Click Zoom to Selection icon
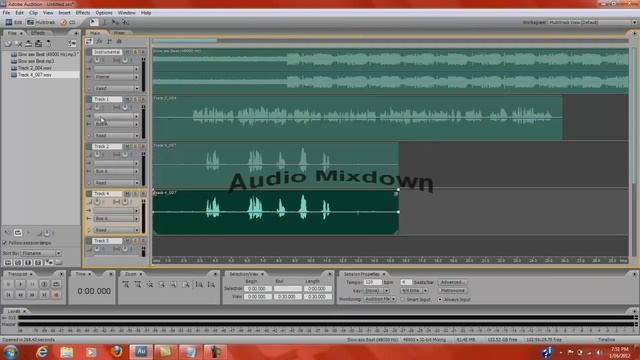The height and width of the screenshot is (360, 640). (x=162, y=284)
